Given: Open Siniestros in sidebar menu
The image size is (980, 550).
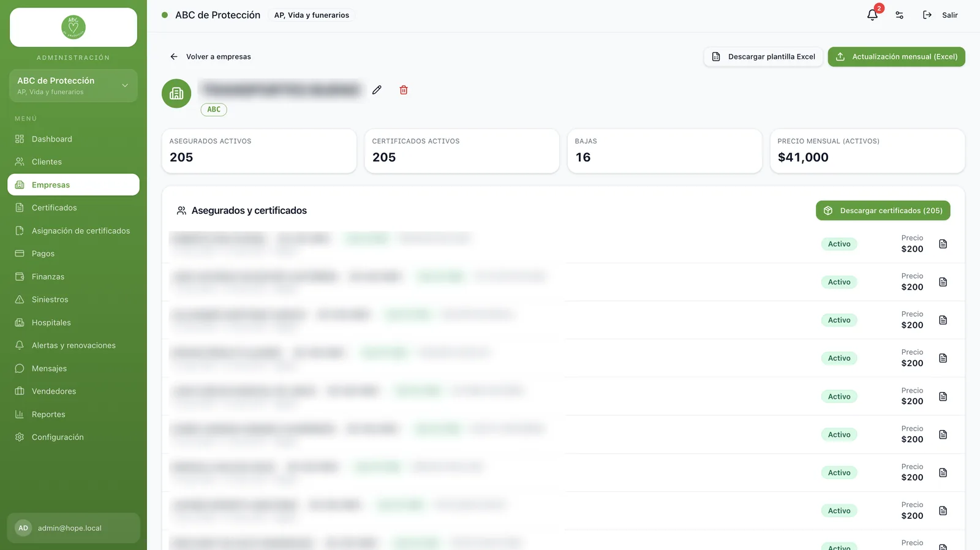Looking at the screenshot, I should [x=73, y=299].
